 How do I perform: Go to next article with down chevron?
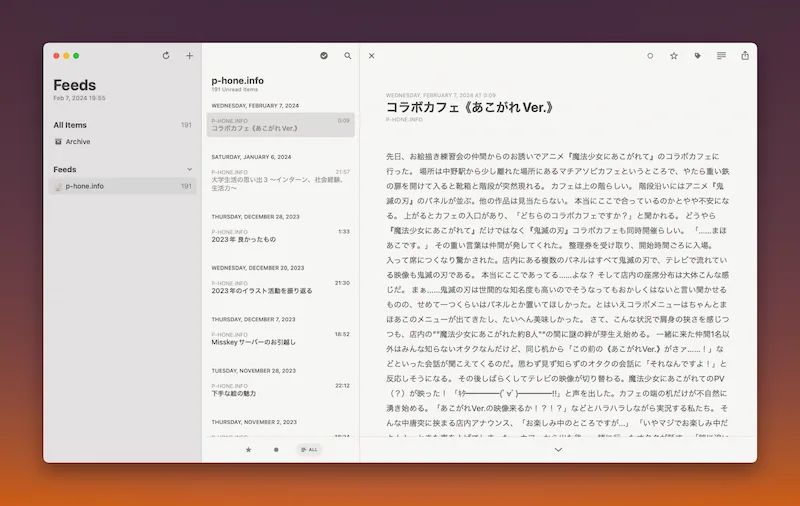[x=558, y=450]
